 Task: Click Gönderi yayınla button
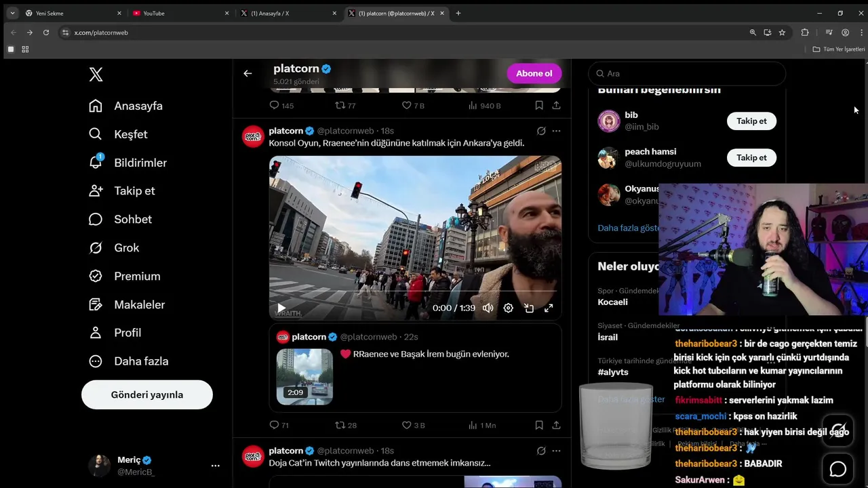click(147, 394)
